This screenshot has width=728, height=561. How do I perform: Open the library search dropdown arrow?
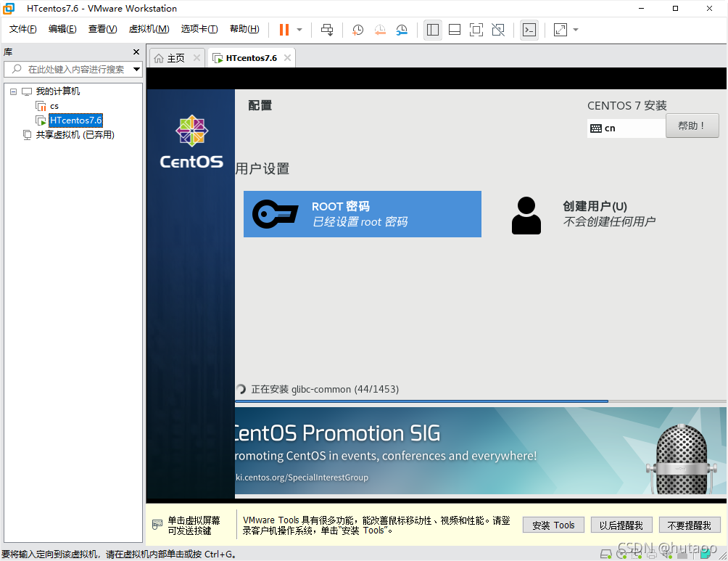(136, 69)
